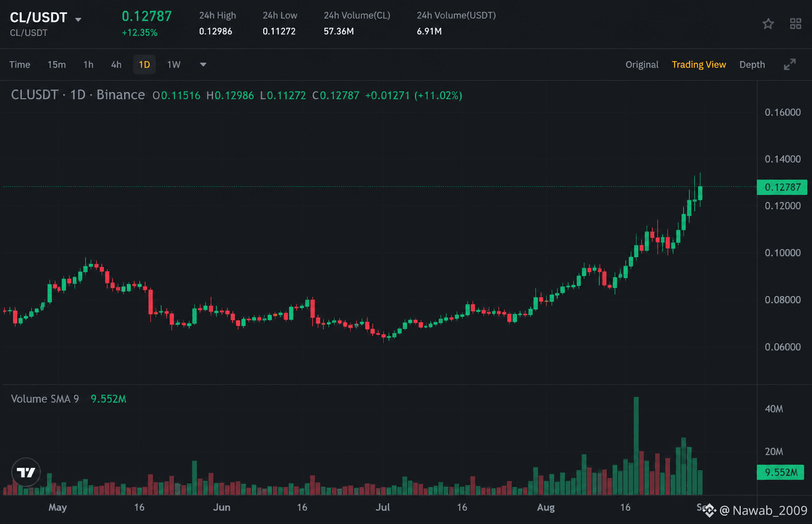
Task: Select the 1D interval
Action: tap(144, 64)
